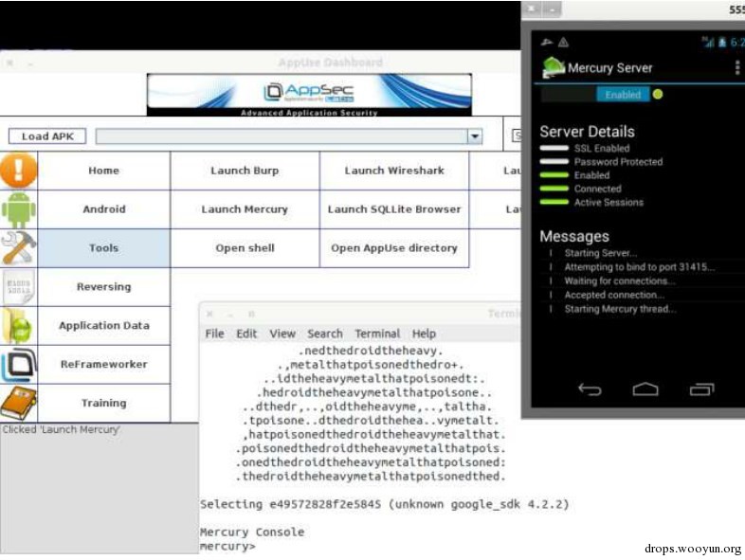Open the Search menu in the terminal window
Image resolution: width=745 pixels, height=560 pixels.
[x=324, y=334]
